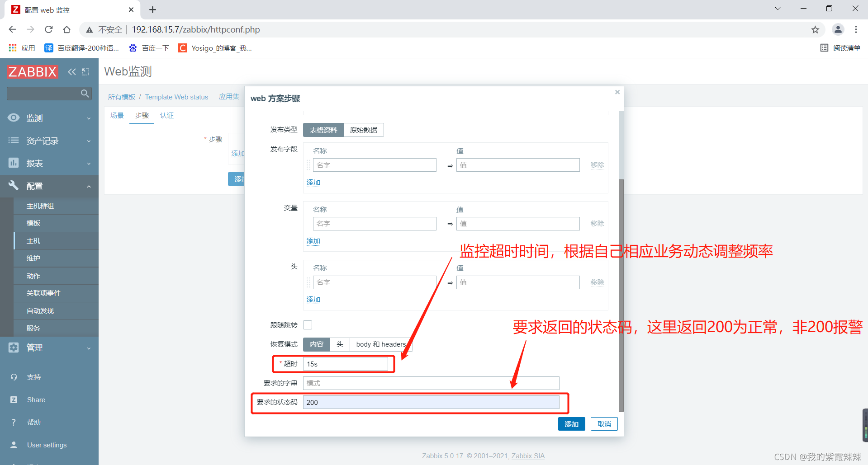Open 百度一下 bookmark
The height and width of the screenshot is (465, 868).
149,48
